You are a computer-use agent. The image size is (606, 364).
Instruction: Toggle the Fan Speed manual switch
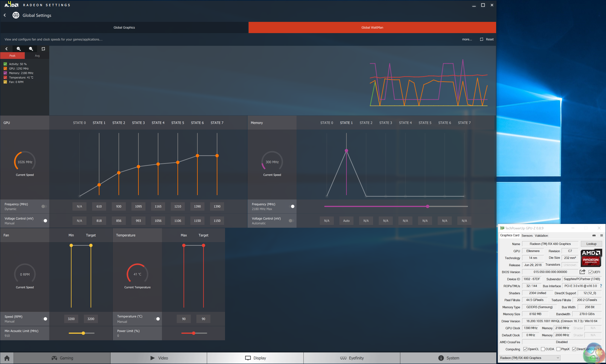point(44,319)
